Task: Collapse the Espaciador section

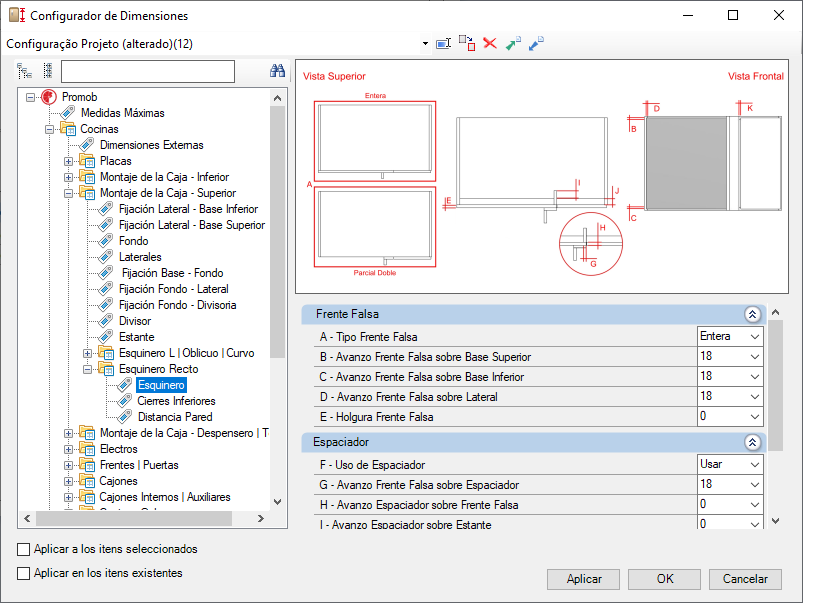Action: coord(752,442)
